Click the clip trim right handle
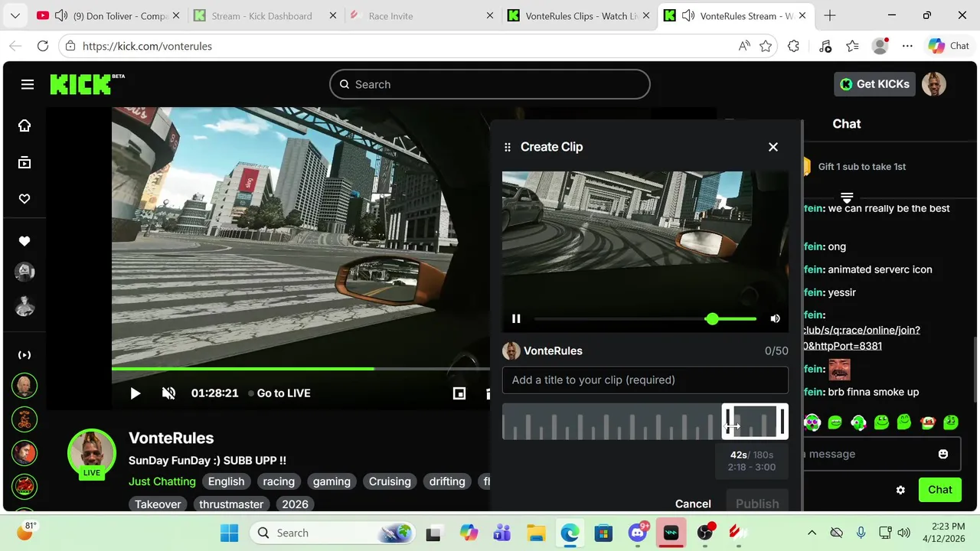 [x=782, y=422]
